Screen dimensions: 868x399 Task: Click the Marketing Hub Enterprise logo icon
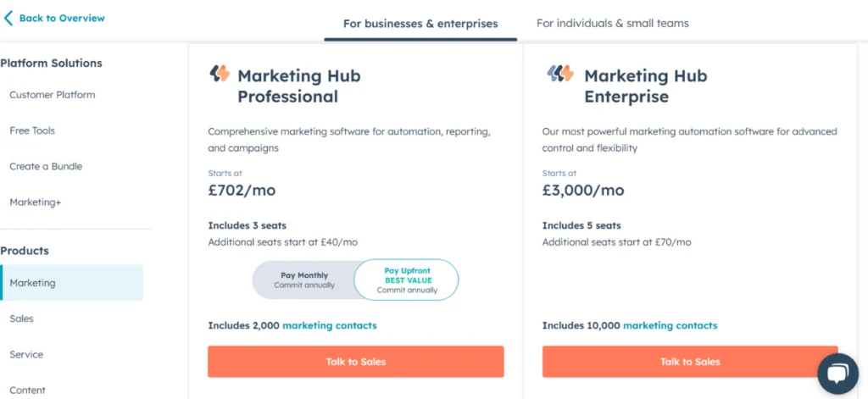pos(560,74)
